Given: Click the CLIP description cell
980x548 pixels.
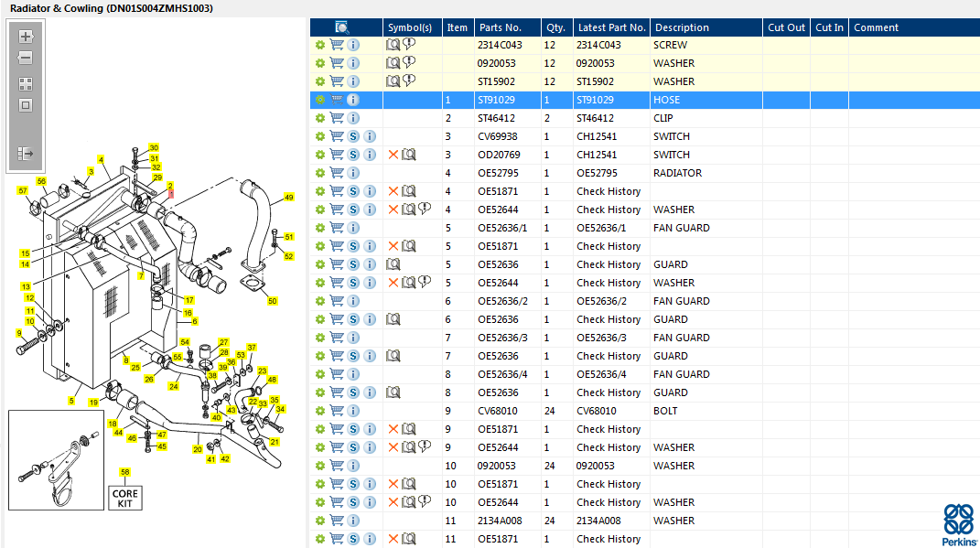Looking at the screenshot, I should click(x=663, y=117).
